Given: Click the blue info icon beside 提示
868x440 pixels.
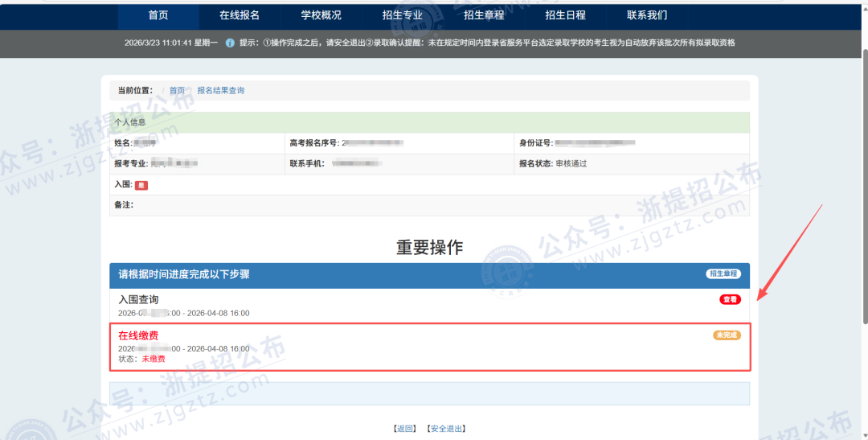Looking at the screenshot, I should (x=230, y=43).
